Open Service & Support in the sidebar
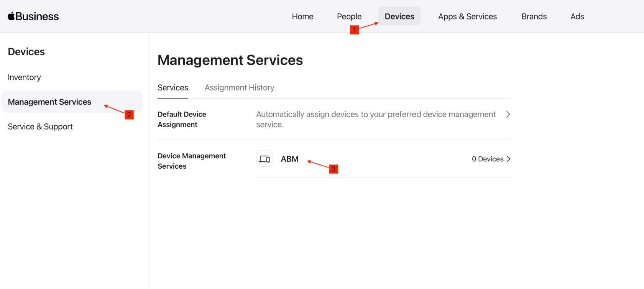644x289 pixels. (x=40, y=126)
